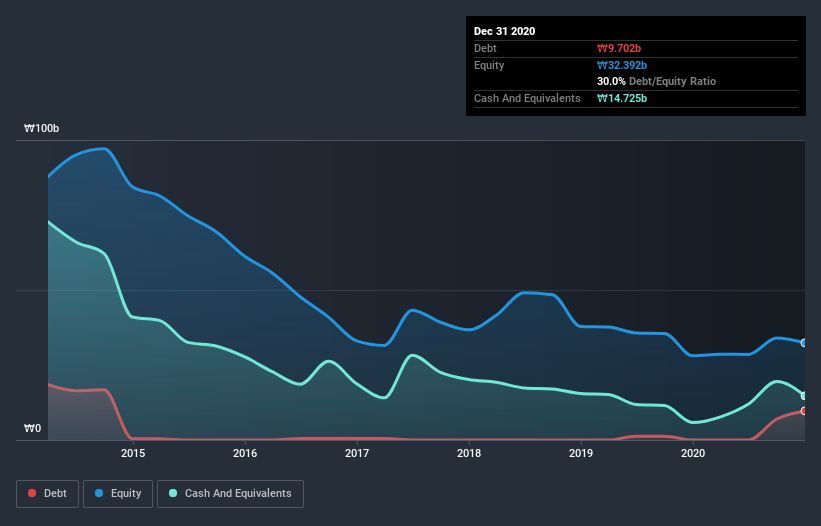The image size is (821, 526).
Task: Select the teal Cash endpoint marker on chart
Action: click(804, 396)
